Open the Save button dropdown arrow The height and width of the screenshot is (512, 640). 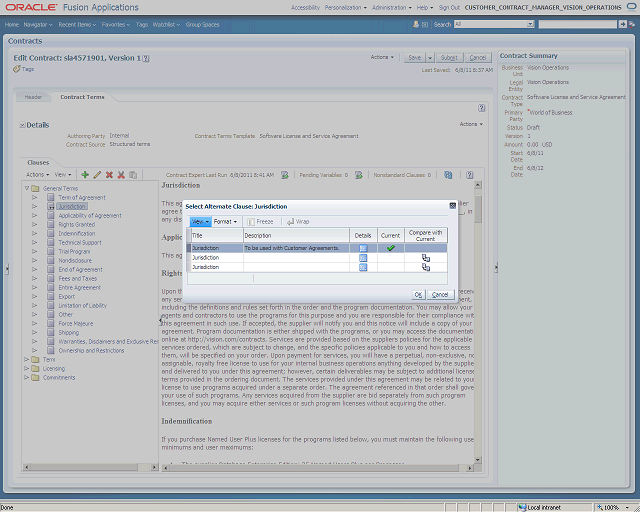430,58
